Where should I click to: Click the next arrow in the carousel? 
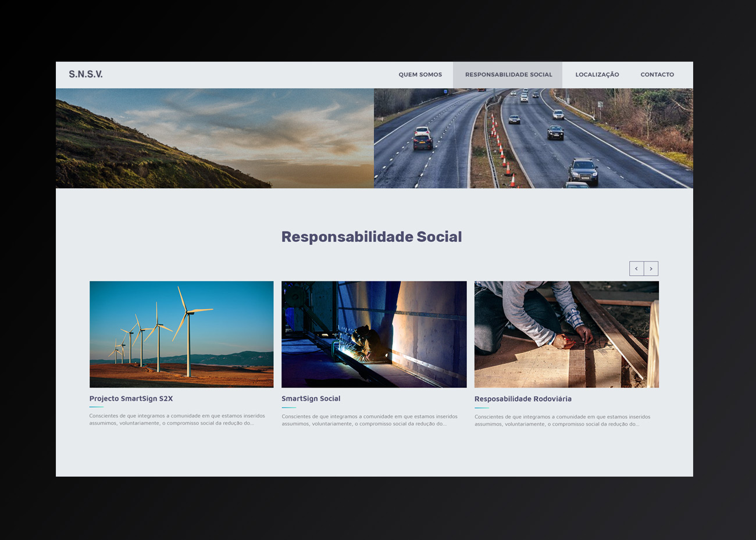coord(651,269)
